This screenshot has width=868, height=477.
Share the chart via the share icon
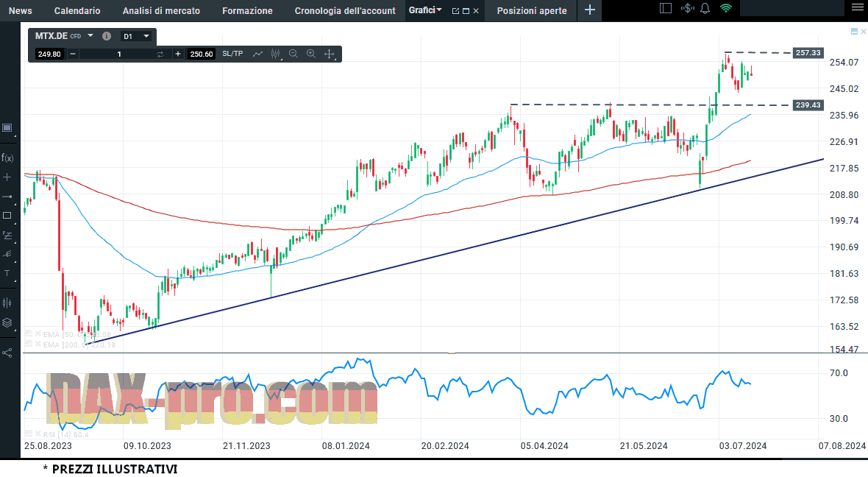pos(7,353)
